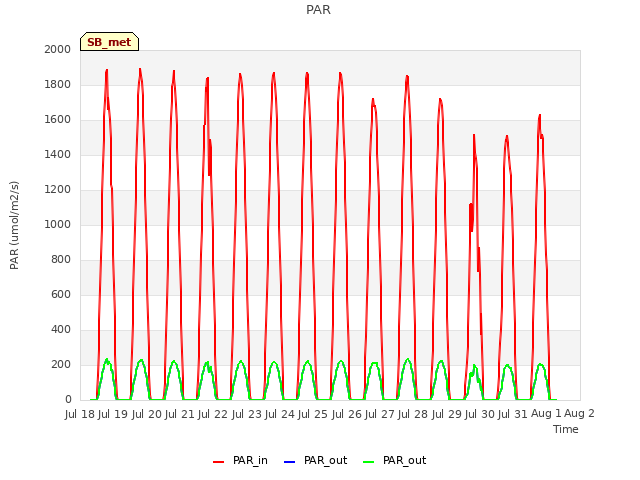Click the first red PAR_in peak near 1900

[x=107, y=71]
